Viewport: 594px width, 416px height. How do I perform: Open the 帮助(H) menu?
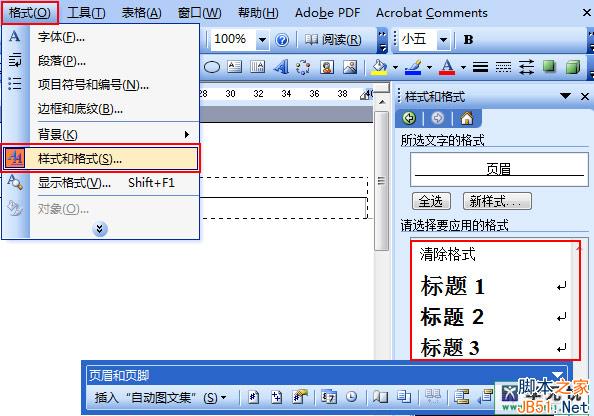click(x=258, y=13)
